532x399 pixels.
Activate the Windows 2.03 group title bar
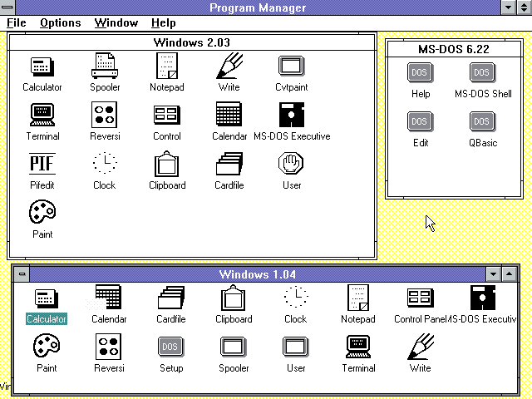point(192,42)
